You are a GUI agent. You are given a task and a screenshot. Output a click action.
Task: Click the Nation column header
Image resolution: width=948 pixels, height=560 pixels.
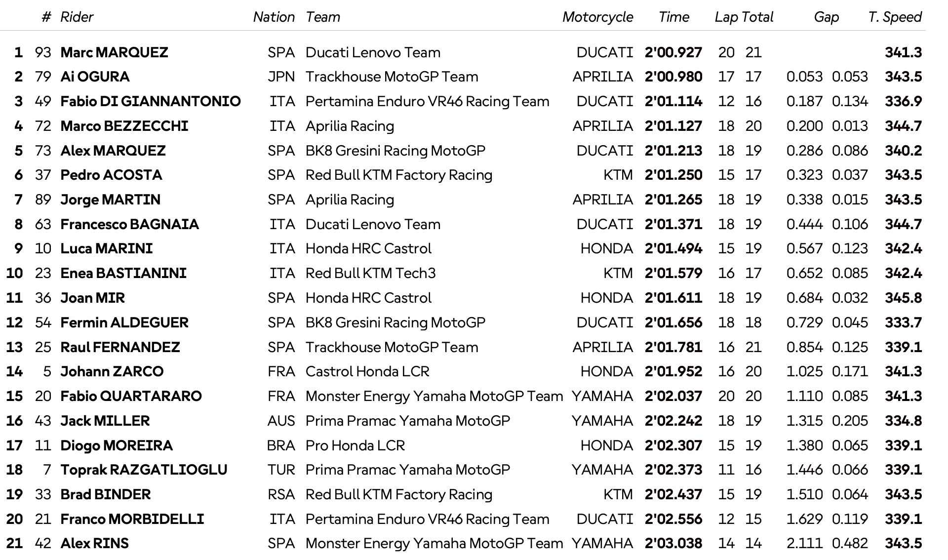point(274,17)
